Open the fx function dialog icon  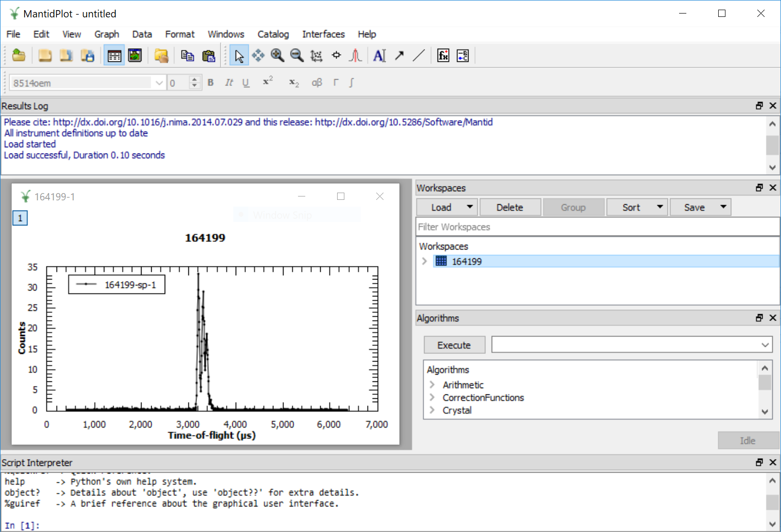tap(443, 56)
